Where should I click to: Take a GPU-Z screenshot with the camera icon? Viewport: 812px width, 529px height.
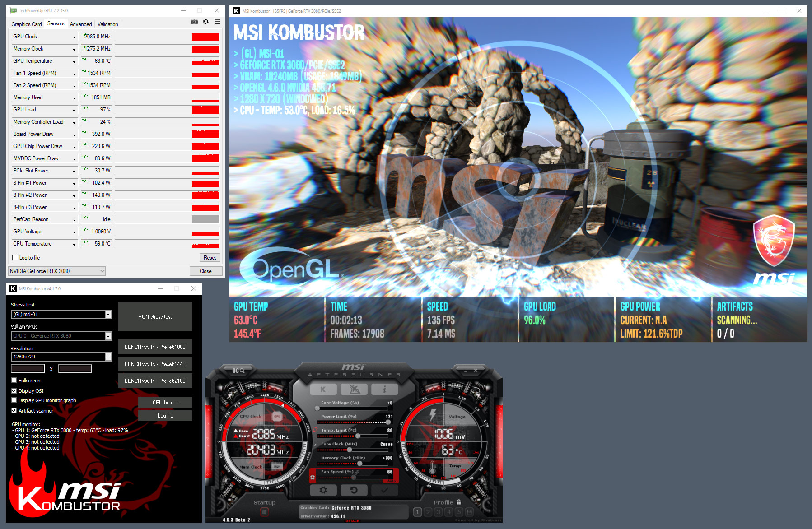click(x=194, y=22)
